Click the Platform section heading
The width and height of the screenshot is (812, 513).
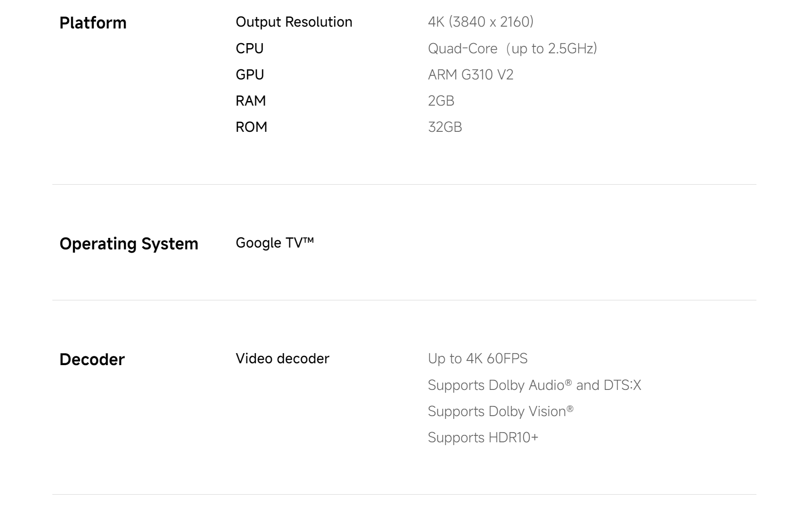click(x=93, y=23)
